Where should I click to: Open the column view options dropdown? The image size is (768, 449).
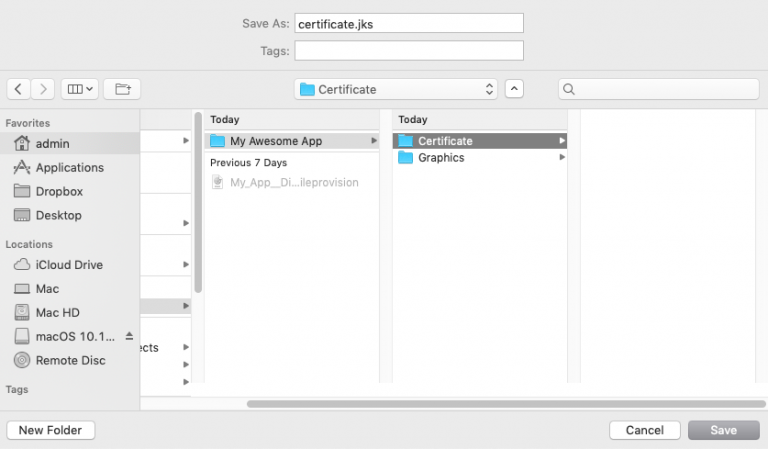point(79,89)
